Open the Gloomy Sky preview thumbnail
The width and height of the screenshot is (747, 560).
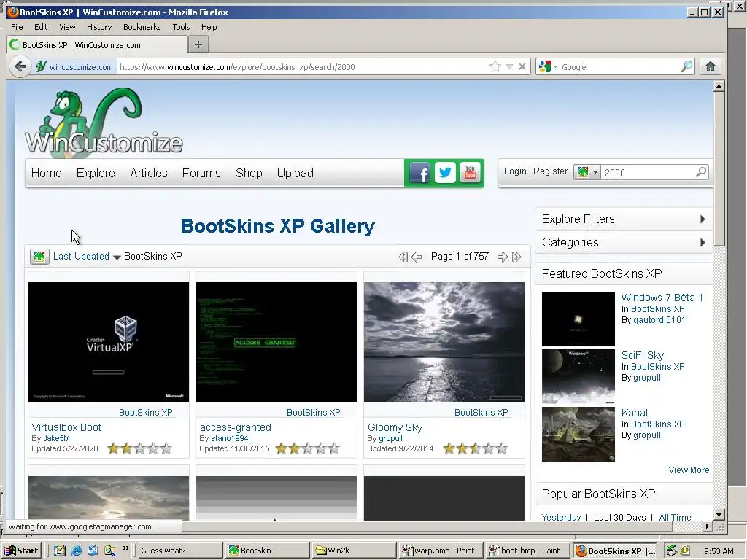[x=444, y=343]
